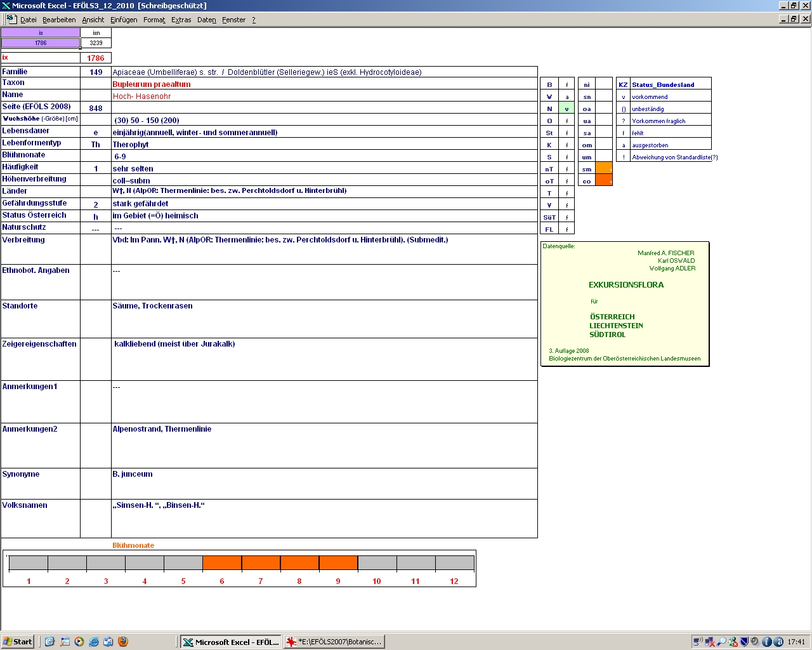Click the orange month 6 bar segment
Screen dimensions: 812x650
(222, 563)
